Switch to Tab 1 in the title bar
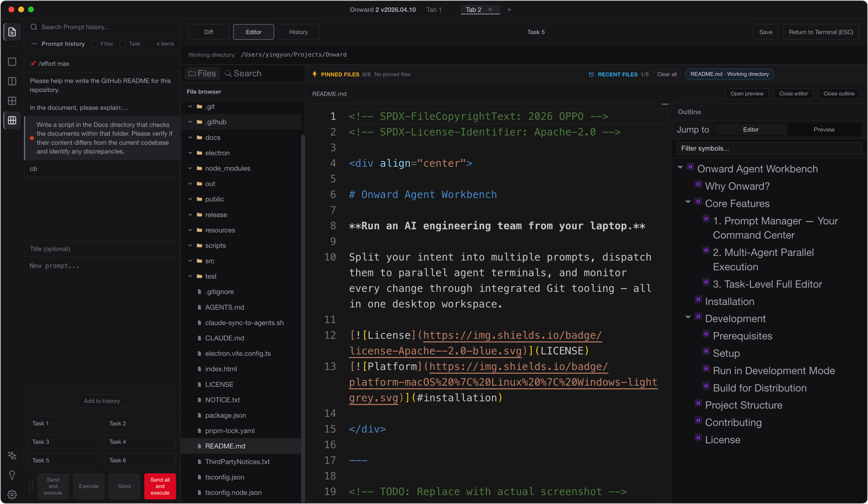 pyautogui.click(x=434, y=10)
